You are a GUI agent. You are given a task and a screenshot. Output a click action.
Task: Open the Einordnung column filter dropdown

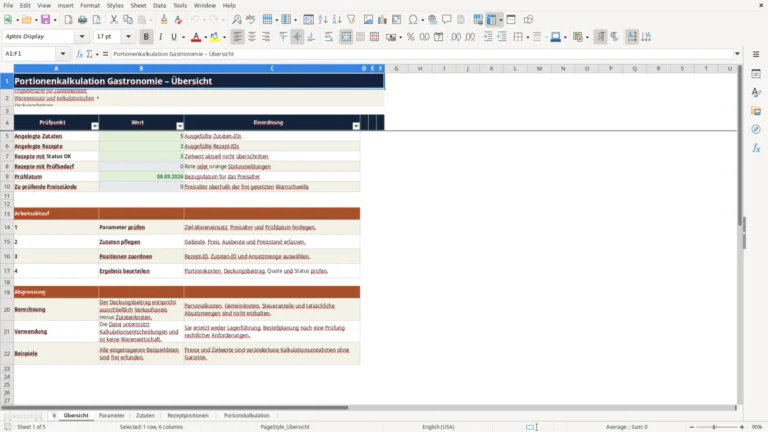[x=356, y=126]
